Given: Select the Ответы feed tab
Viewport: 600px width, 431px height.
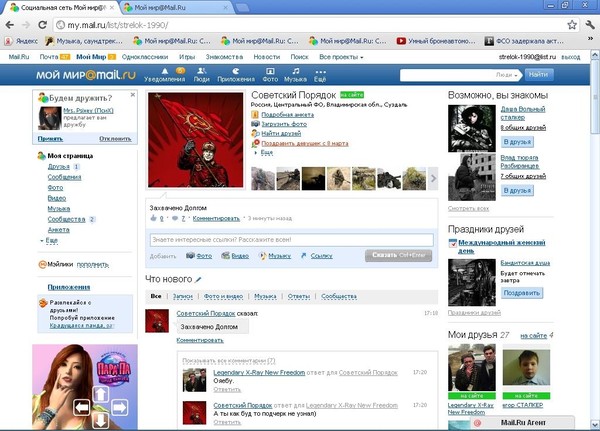Looking at the screenshot, I should (x=299, y=296).
